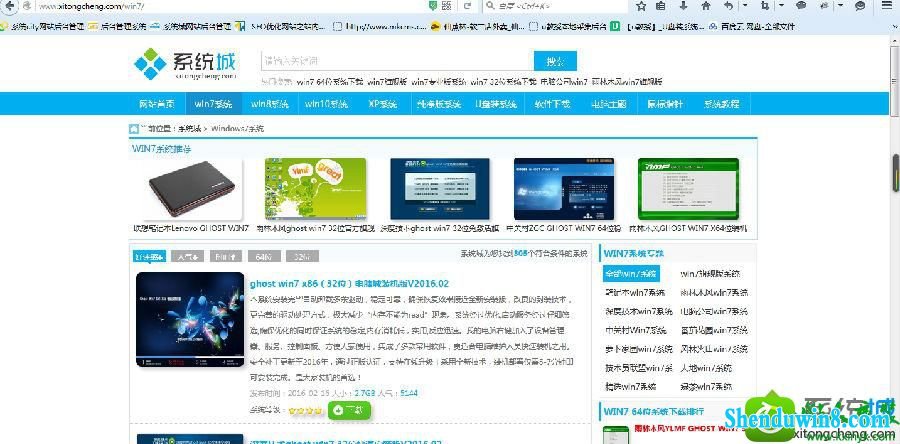The height and width of the screenshot is (444, 900).
Task: Open the Lenovo GHOST WIN7 laptop thumbnail
Action: pos(191,189)
